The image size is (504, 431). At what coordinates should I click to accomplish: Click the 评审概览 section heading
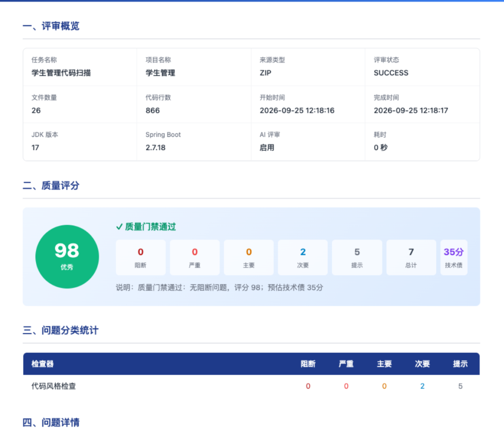51,26
